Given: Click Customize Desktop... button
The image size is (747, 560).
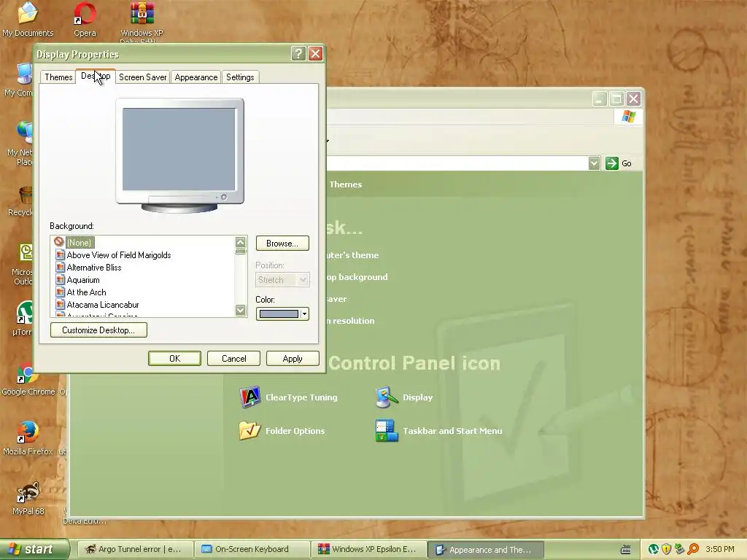Looking at the screenshot, I should [x=98, y=330].
